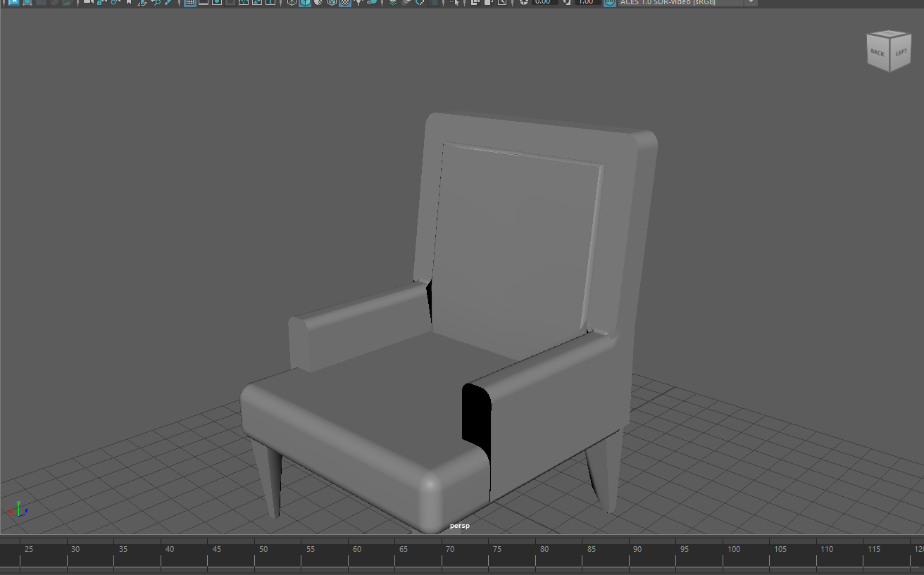924x575 pixels.
Task: Set timeline to frame 110
Action: click(x=827, y=549)
